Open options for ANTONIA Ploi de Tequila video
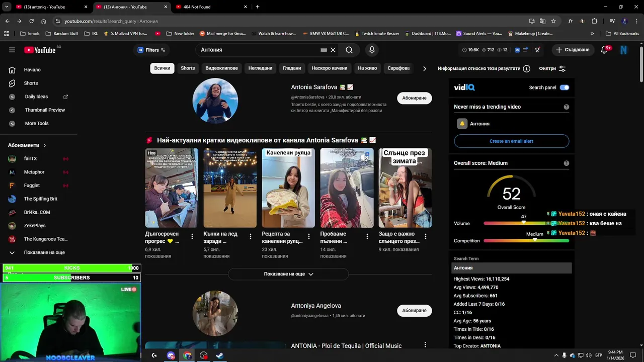The image size is (644, 362). [425, 345]
